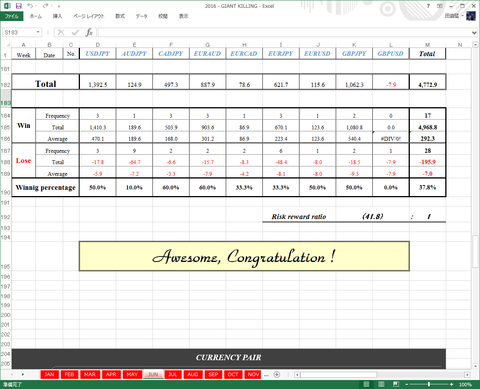
Task: Click into the formula bar input
Action: 285,32
